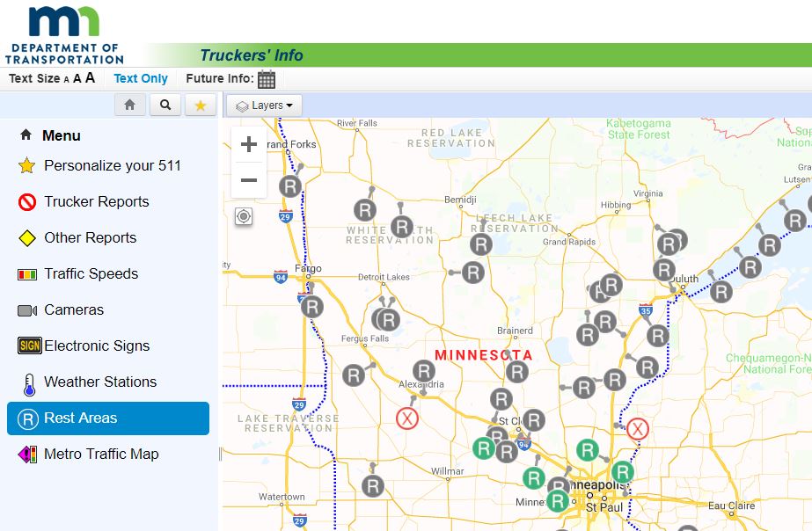Click the yellow star favorites button

point(200,105)
